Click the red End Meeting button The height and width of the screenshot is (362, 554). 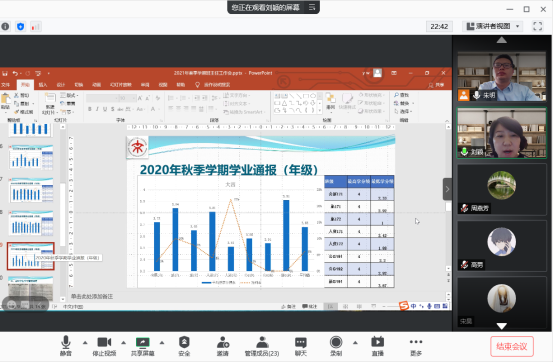[512, 346]
